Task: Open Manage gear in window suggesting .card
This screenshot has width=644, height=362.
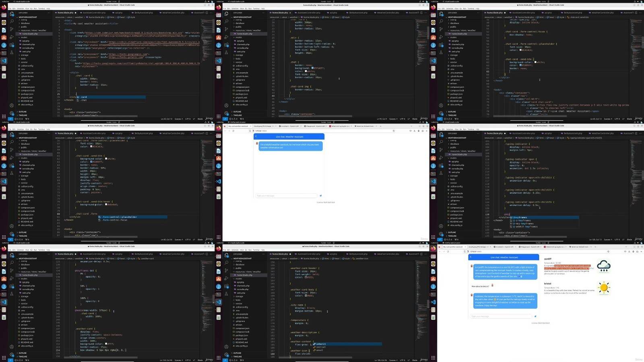Action: tap(12, 114)
